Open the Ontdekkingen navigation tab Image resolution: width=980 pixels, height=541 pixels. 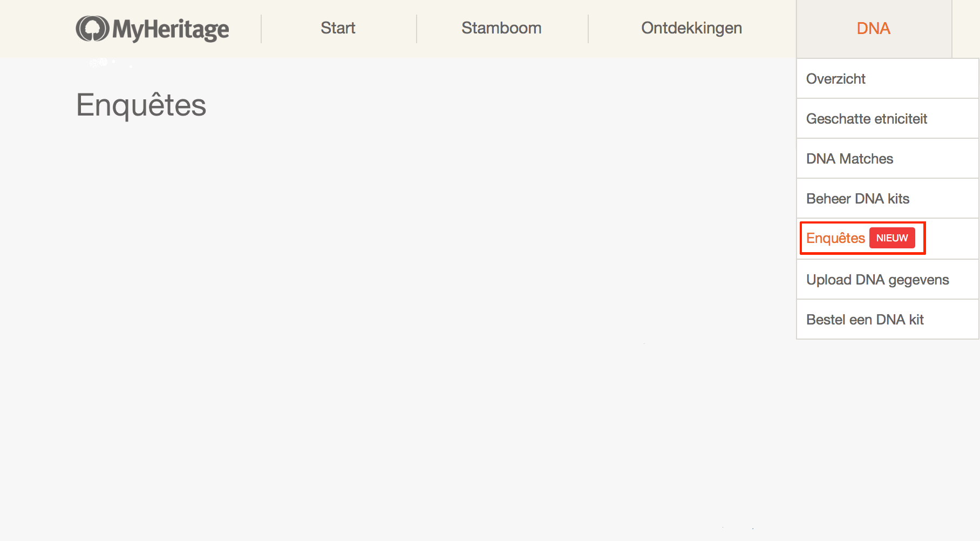(x=691, y=28)
